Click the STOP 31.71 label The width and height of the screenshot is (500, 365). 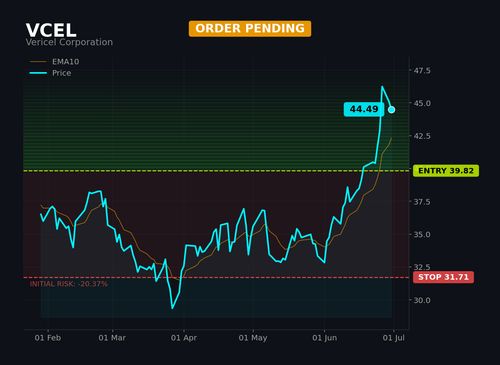(443, 277)
